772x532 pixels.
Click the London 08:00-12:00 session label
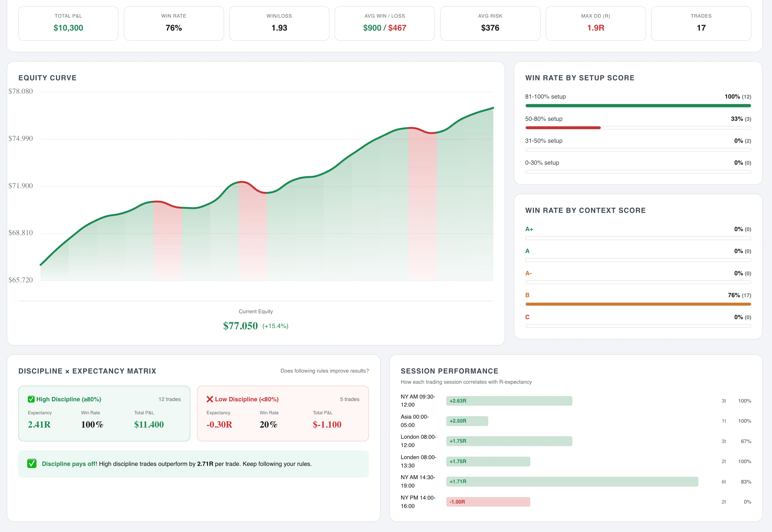click(418, 441)
